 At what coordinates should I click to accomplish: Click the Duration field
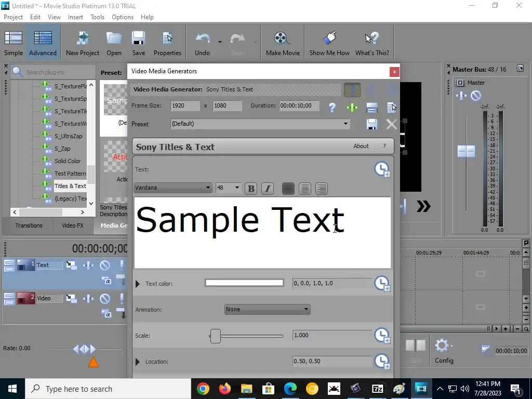(299, 105)
